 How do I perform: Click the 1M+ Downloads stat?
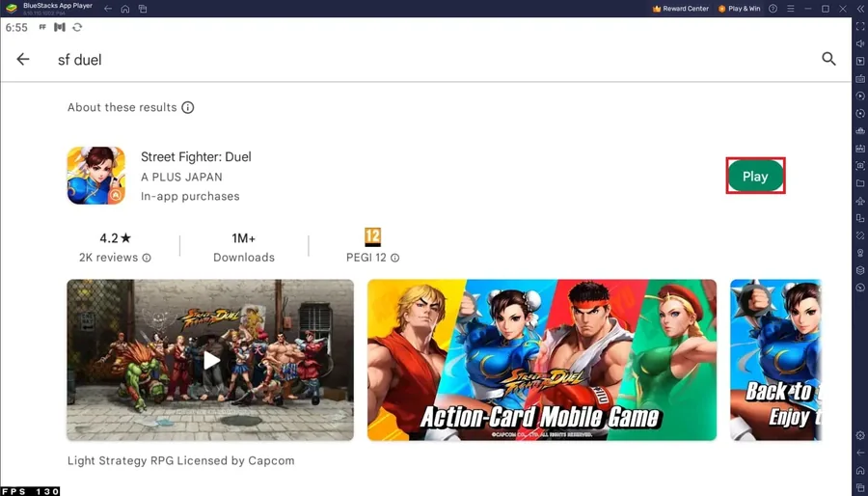(244, 247)
